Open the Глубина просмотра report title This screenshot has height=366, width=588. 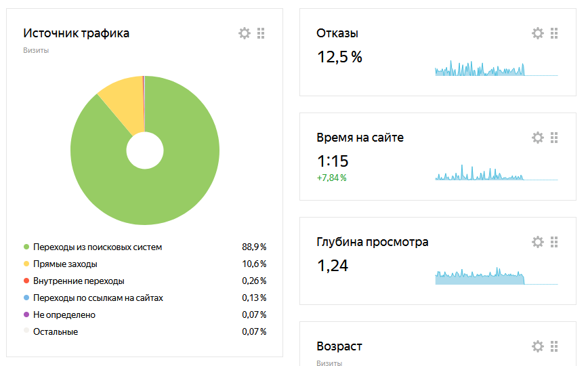(x=373, y=242)
